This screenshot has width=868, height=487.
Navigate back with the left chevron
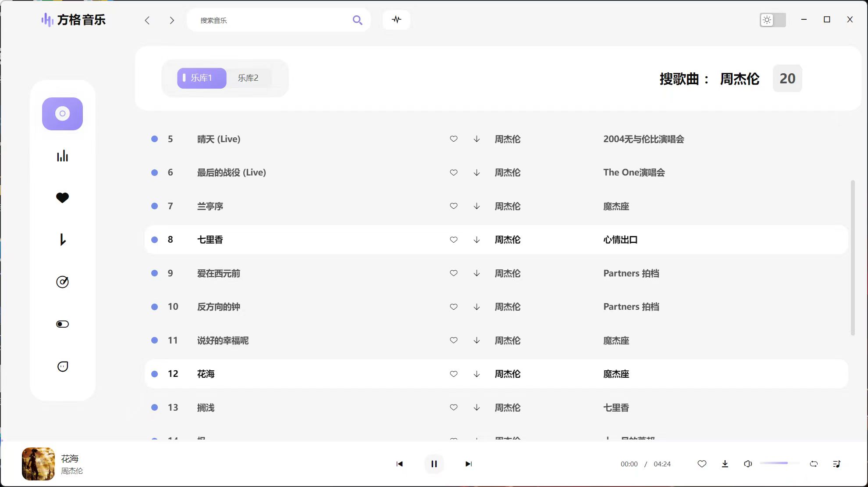[147, 20]
